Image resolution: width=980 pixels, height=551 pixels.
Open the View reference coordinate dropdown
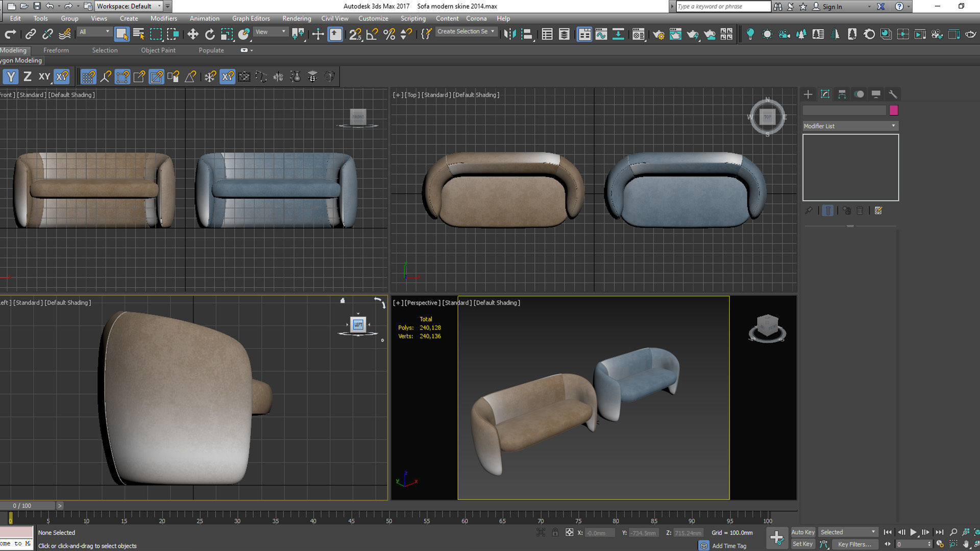[x=271, y=32]
